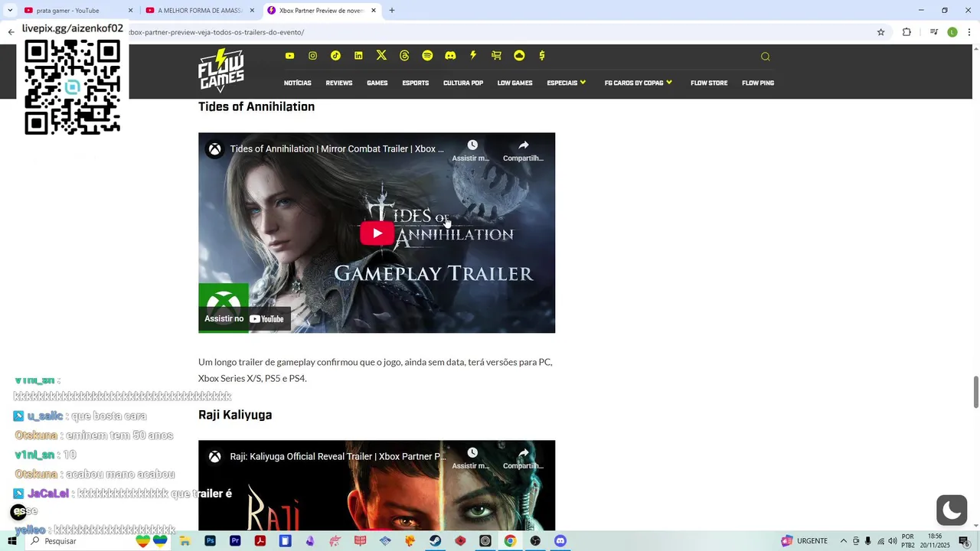Viewport: 980px width, 551px height.
Task: Click Assistir no YouTube on Tides video
Action: [x=244, y=319]
